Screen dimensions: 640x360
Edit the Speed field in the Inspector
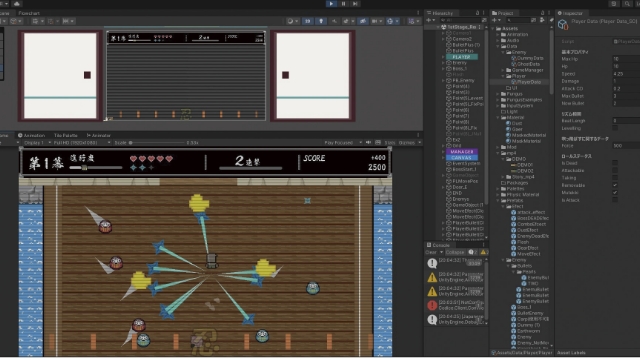(625, 74)
